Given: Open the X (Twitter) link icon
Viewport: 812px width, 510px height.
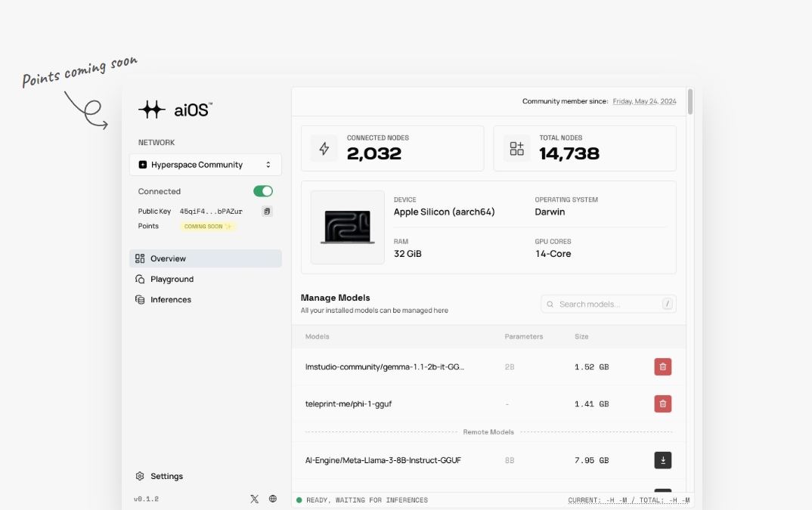Looking at the screenshot, I should [254, 499].
